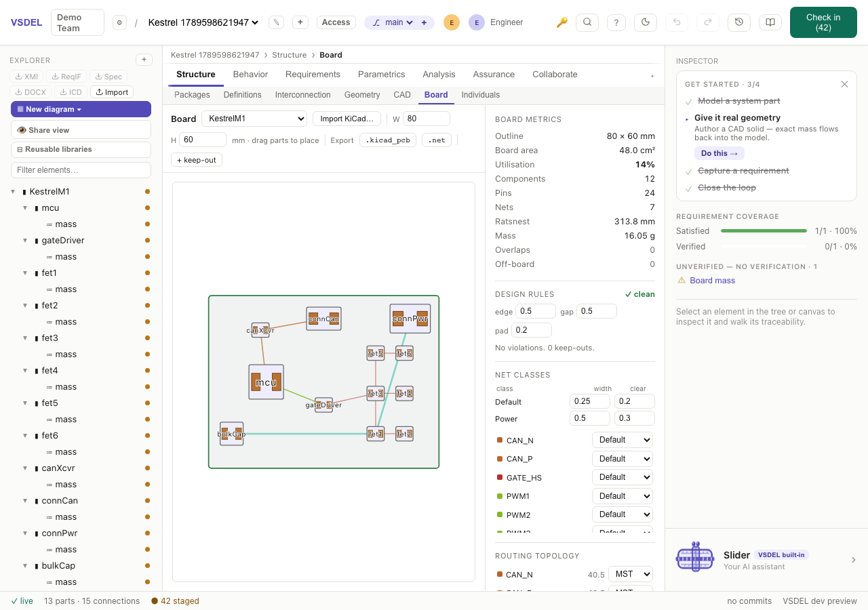Switch to the Assurance tab

pyautogui.click(x=494, y=75)
